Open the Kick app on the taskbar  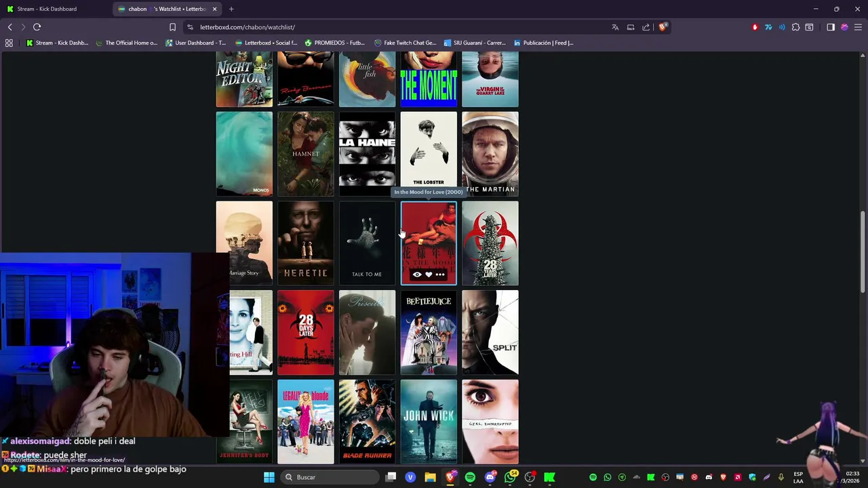[x=549, y=477]
